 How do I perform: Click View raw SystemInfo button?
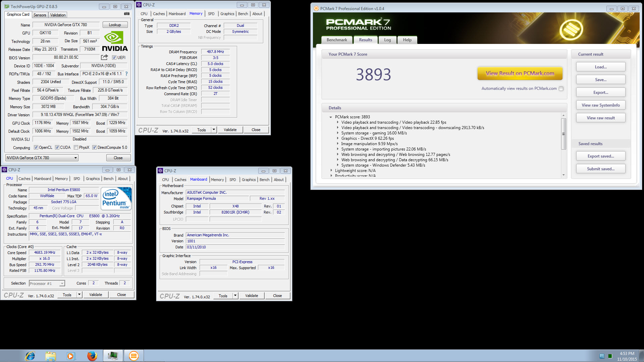click(x=601, y=105)
